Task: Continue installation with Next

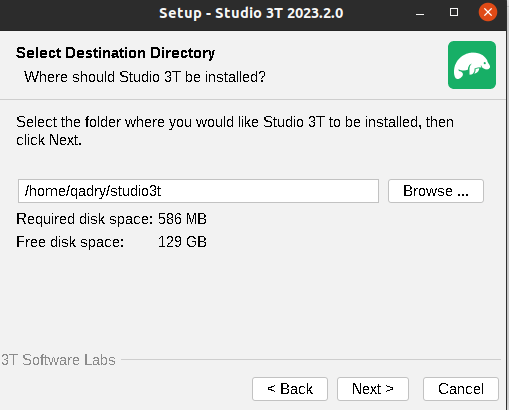Action: point(373,389)
